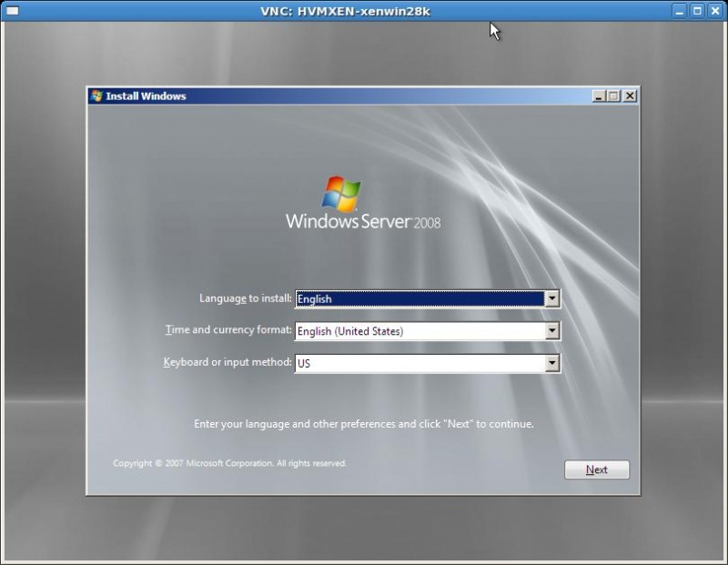Viewport: 728px width, 565px height.
Task: Click the Windows Server 2008 flag logo
Action: (341, 194)
